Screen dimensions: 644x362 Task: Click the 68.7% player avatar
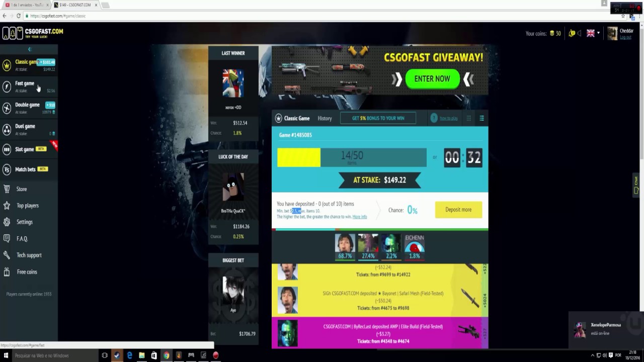[x=345, y=243]
